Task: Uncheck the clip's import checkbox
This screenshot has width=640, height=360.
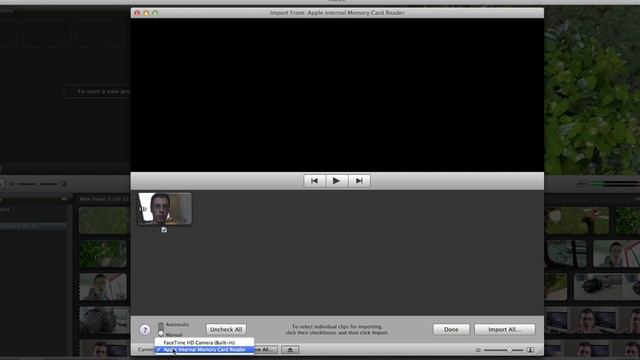Action: (164, 230)
